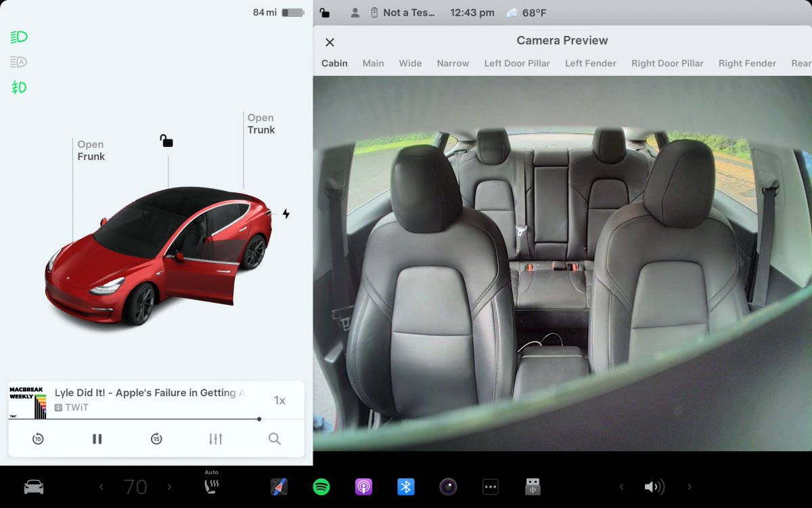Open vehicle controls with the car icon
The image size is (812, 508).
click(33, 486)
